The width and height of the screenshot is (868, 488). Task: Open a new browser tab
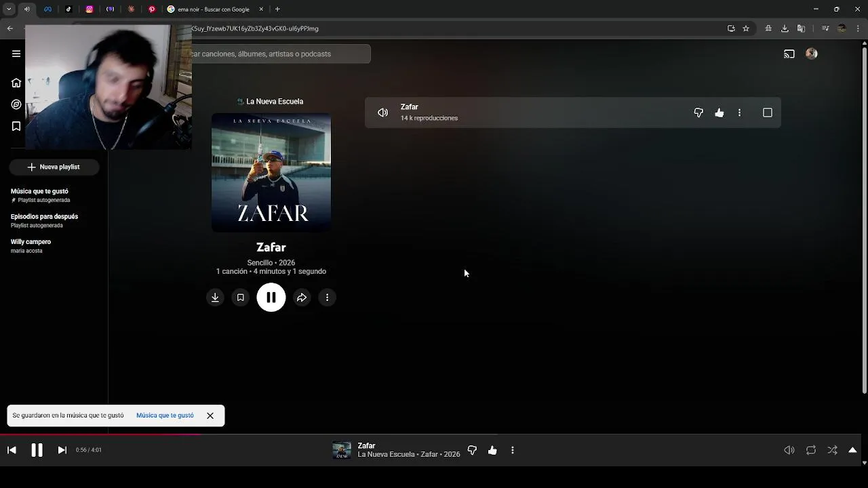tap(277, 9)
